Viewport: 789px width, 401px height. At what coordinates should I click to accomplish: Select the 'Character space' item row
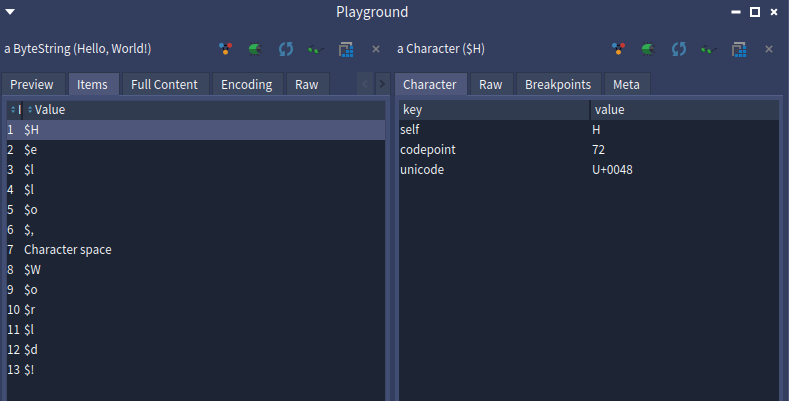tap(68, 249)
